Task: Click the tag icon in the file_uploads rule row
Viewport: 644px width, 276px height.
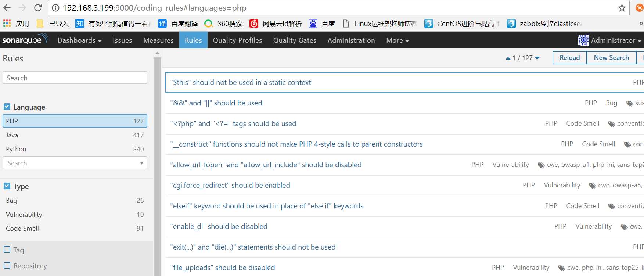Action: click(562, 268)
